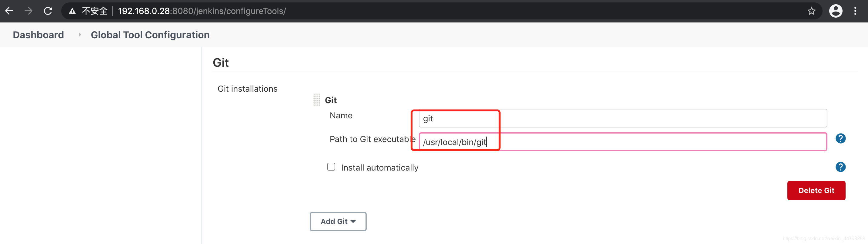Open the not-secure site warning icon
This screenshot has width=868, height=244.
[x=72, y=12]
